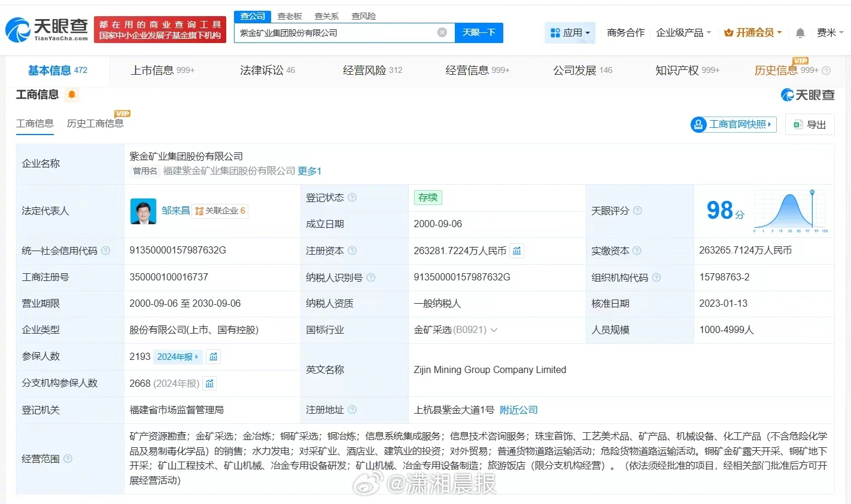Switch to the 查关系 search tab
Viewport: 851px width, 504px height.
pyautogui.click(x=327, y=16)
